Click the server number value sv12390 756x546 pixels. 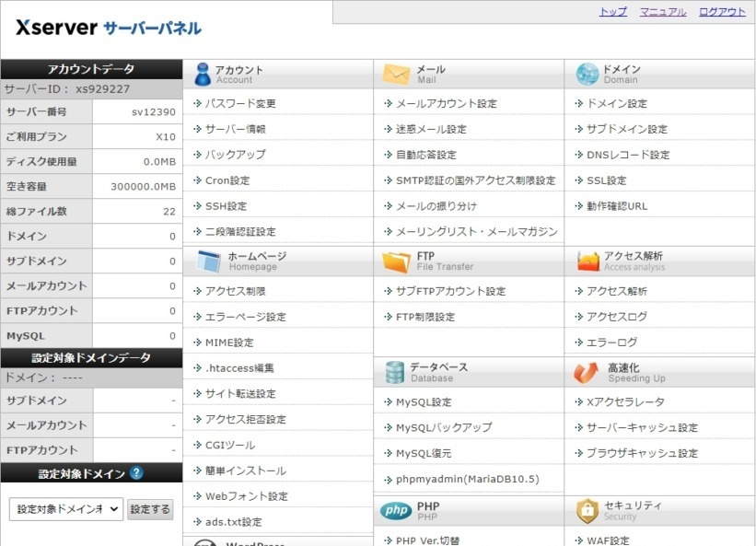[x=154, y=111]
